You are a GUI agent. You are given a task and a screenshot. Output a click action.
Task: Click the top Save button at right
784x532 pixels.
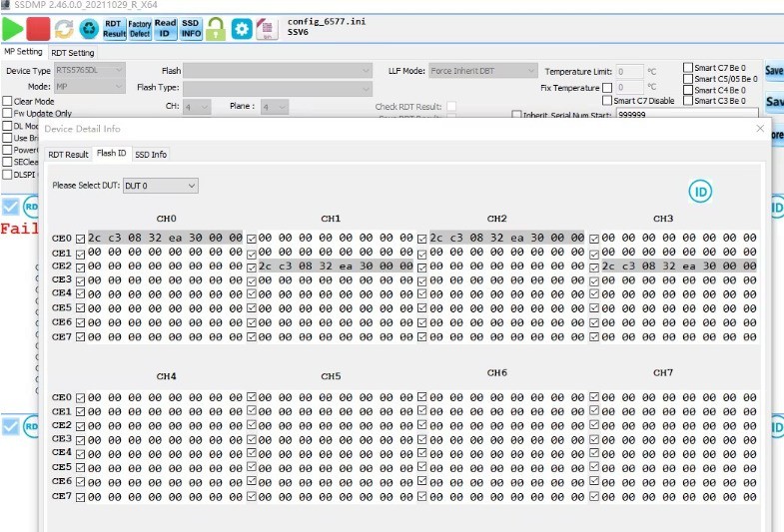click(x=774, y=71)
